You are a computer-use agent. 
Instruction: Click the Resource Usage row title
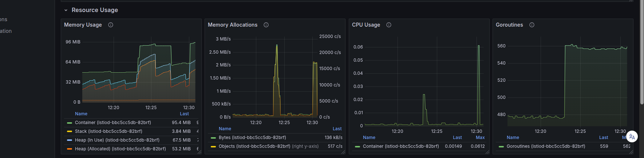point(95,10)
